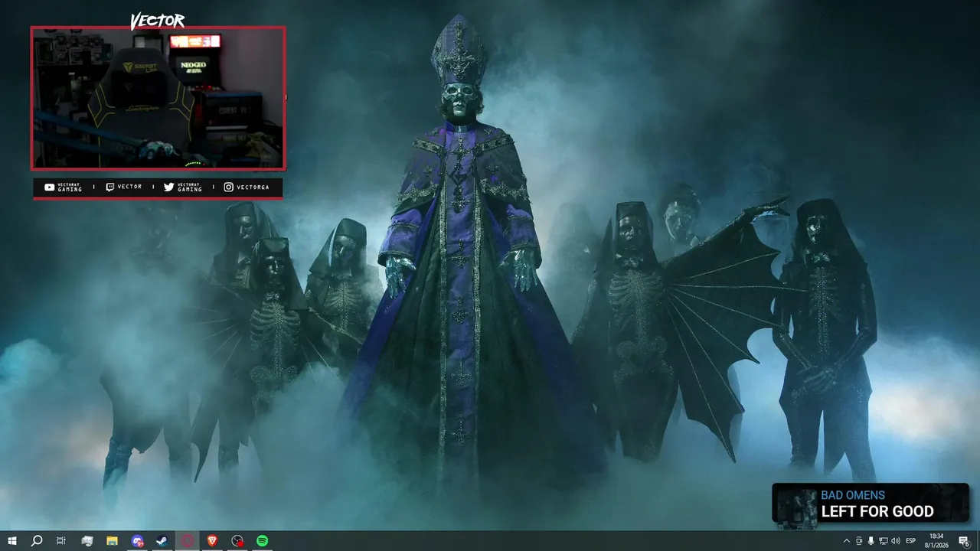Screen dimensions: 980x551
Task: Open the network tray icon
Action: [x=884, y=541]
